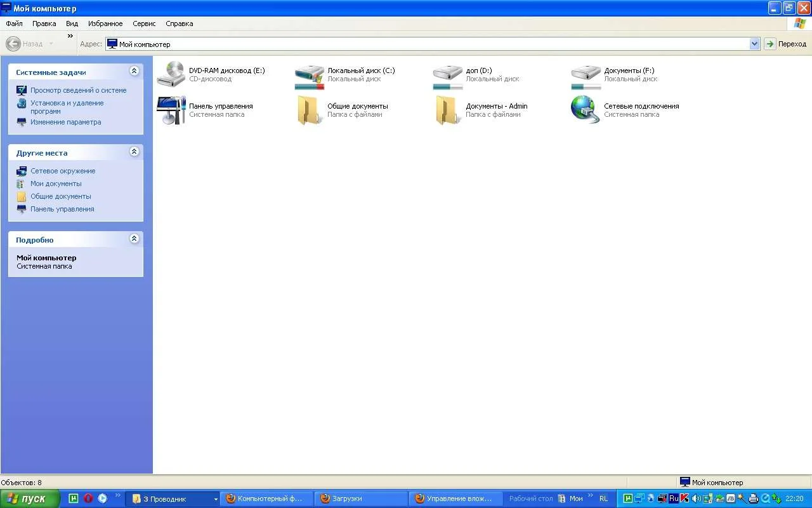Open the Правка menu
Screen dimensions: 812x508
[x=44, y=23]
